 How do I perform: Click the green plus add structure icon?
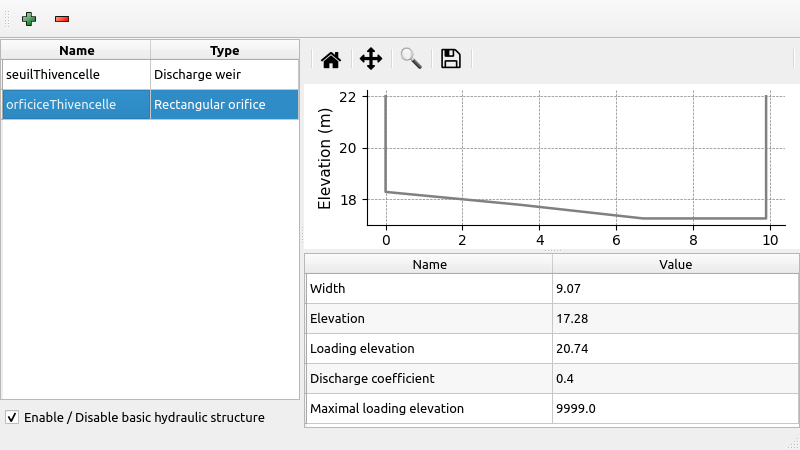[x=28, y=19]
